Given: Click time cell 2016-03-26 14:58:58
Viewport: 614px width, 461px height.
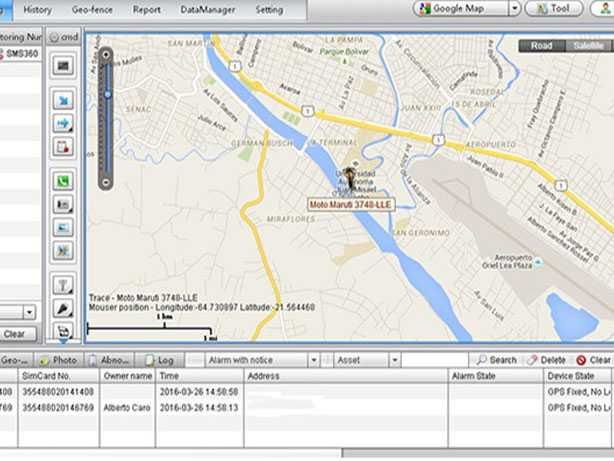Looking at the screenshot, I should coord(200,392).
